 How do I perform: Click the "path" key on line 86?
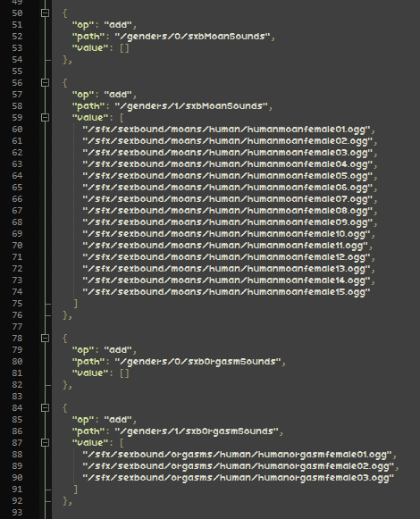(x=88, y=431)
